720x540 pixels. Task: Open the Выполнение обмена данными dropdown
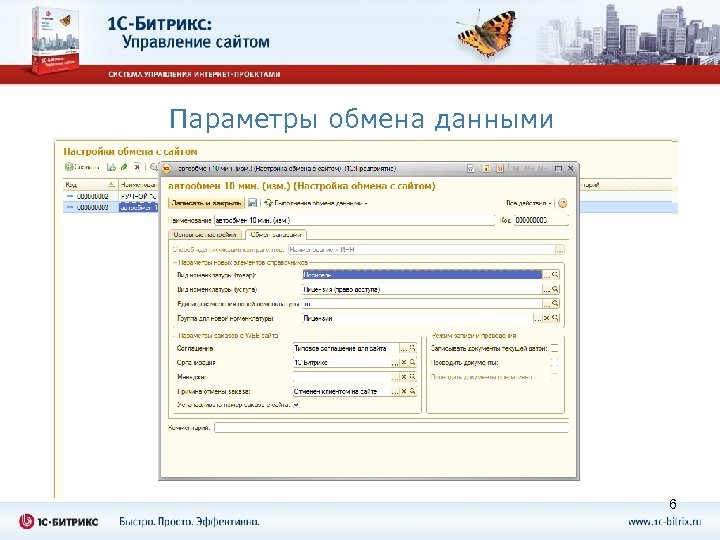[x=316, y=203]
